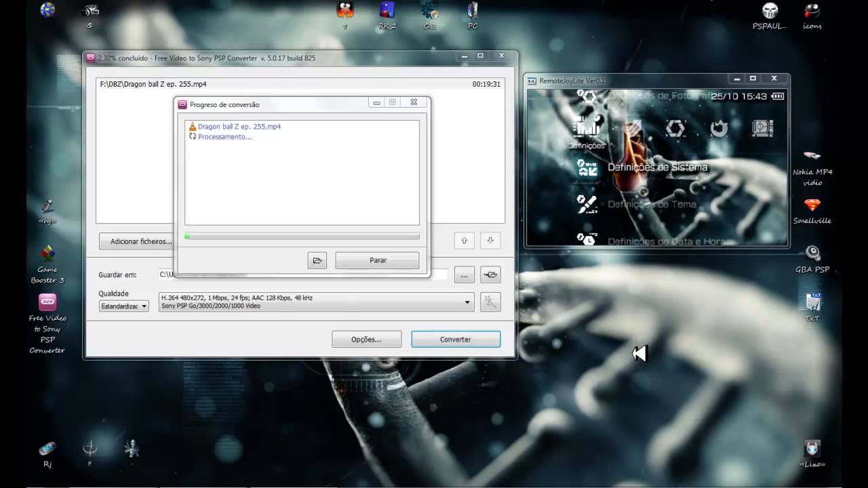The image size is (868, 488).
Task: Close the Progreso de conversão dialog
Action: tap(414, 102)
